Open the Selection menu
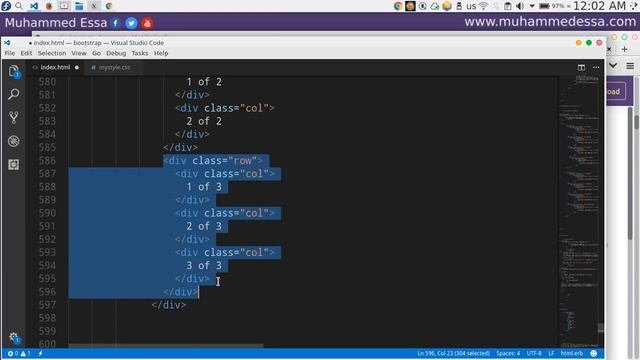Screen dimensions: 640x360 click(x=52, y=53)
